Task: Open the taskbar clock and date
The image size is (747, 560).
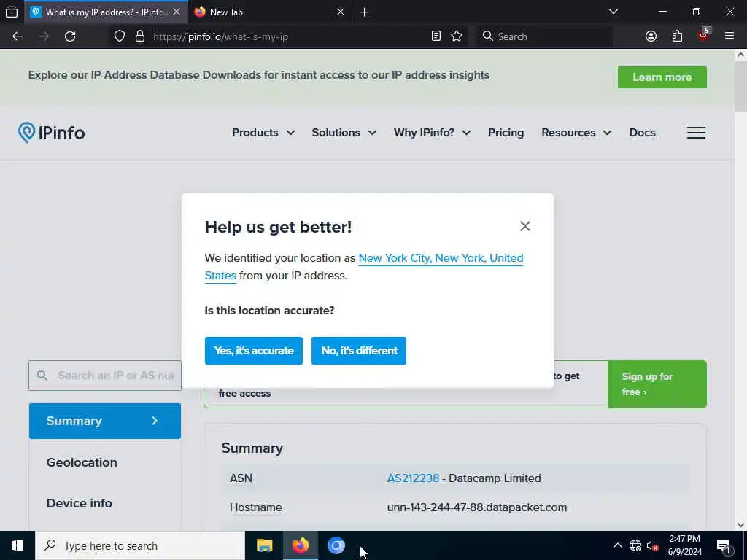Action: [684, 545]
